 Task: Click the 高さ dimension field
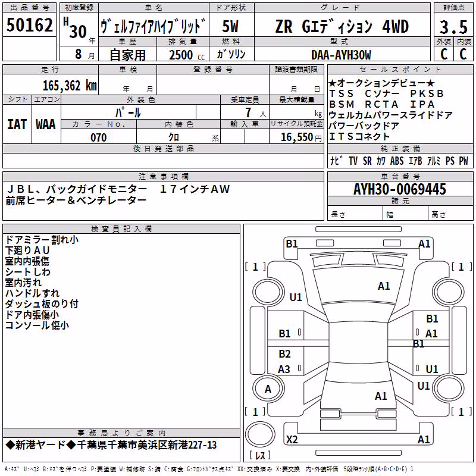coord(450,214)
